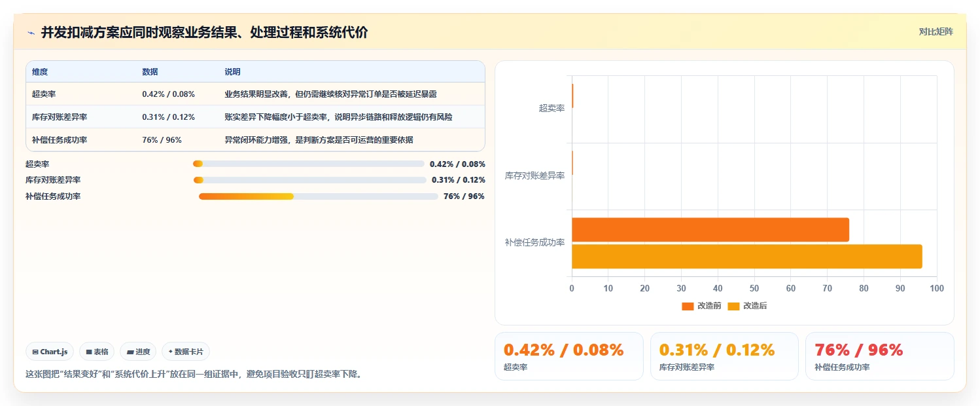Click table value 0.31% / 0.12%

(x=168, y=117)
